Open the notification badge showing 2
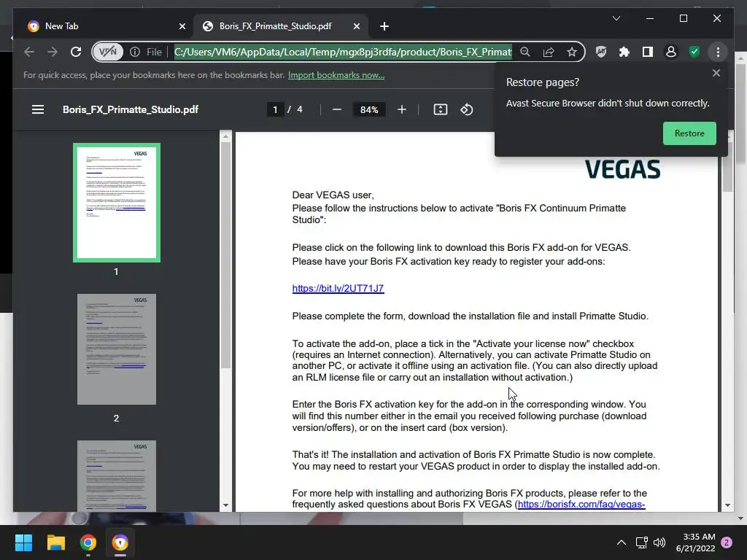The image size is (747, 560). pos(727,542)
